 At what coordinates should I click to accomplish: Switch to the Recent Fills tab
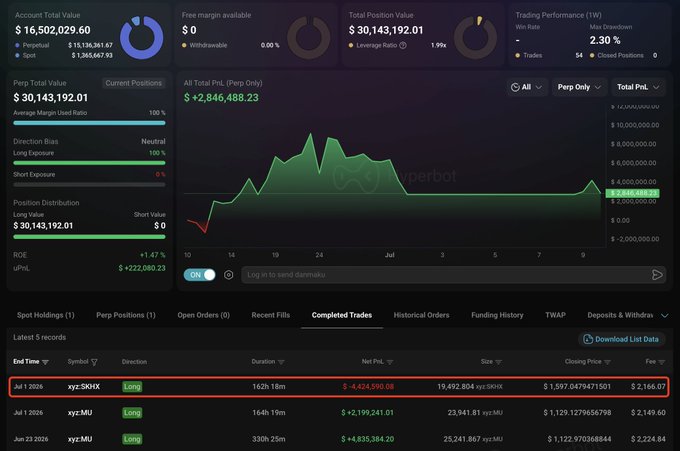(x=271, y=315)
